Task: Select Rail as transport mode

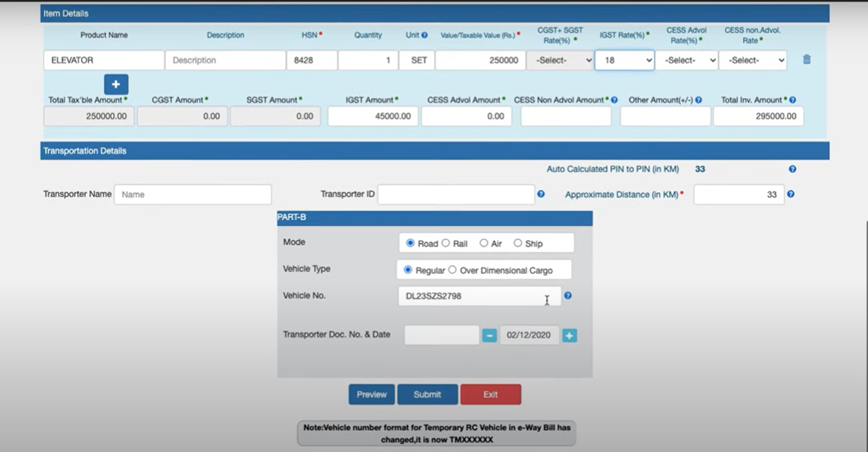Action: [x=446, y=243]
